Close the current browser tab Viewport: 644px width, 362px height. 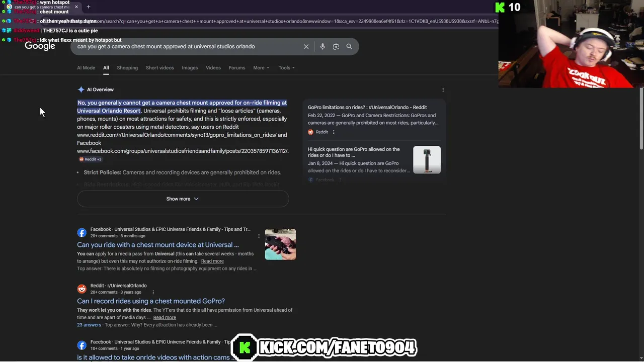[x=76, y=7]
